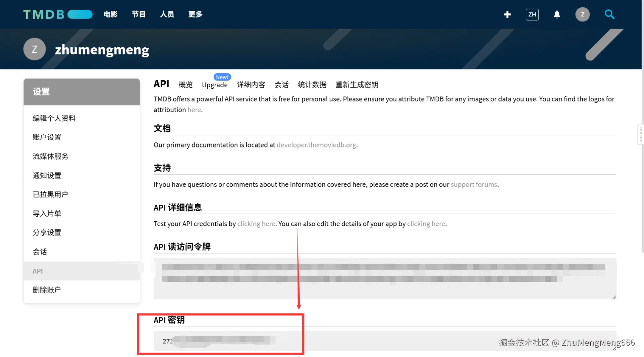This screenshot has height=357, width=644.
Task: Open the 节目 menu
Action: pos(139,14)
